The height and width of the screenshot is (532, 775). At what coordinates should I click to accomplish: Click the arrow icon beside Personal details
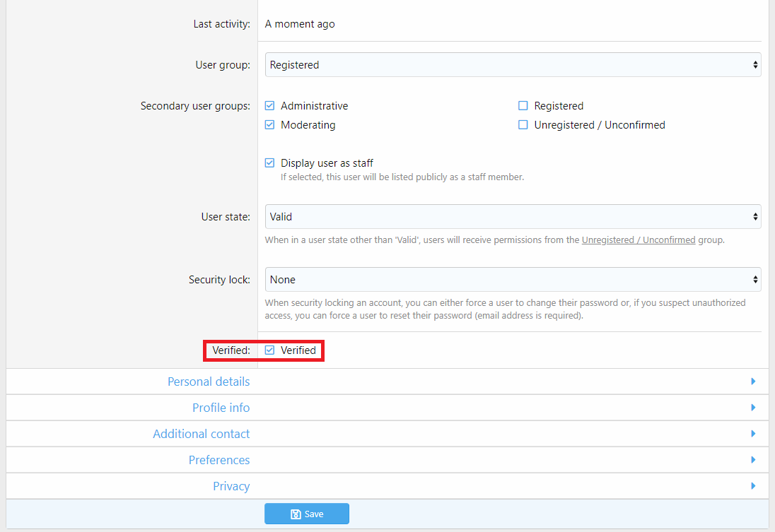pos(753,382)
